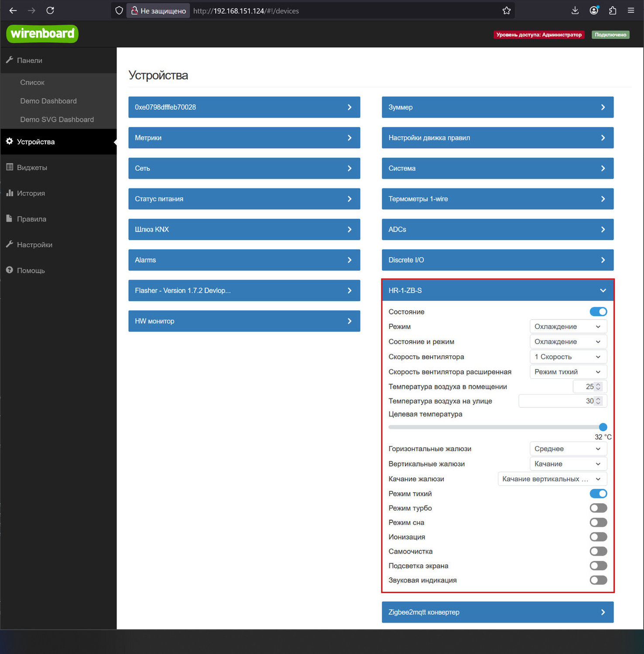Open the История menu item
This screenshot has height=654, width=644.
tap(58, 193)
